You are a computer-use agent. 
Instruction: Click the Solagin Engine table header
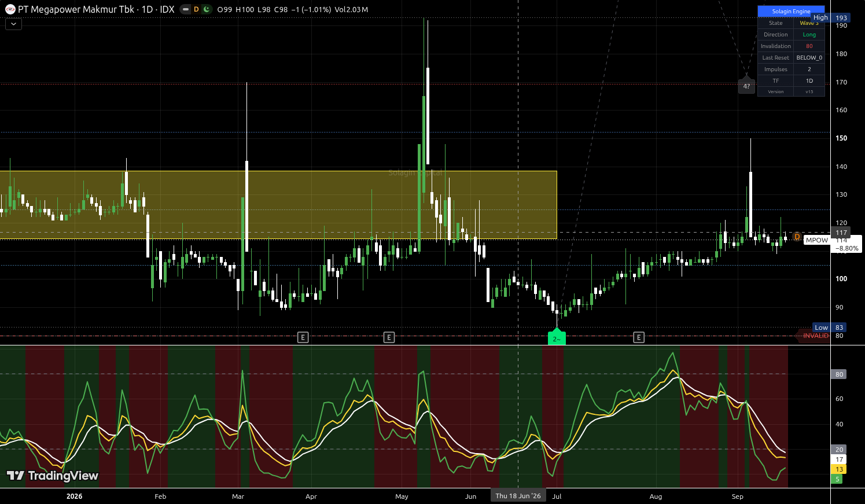point(791,11)
